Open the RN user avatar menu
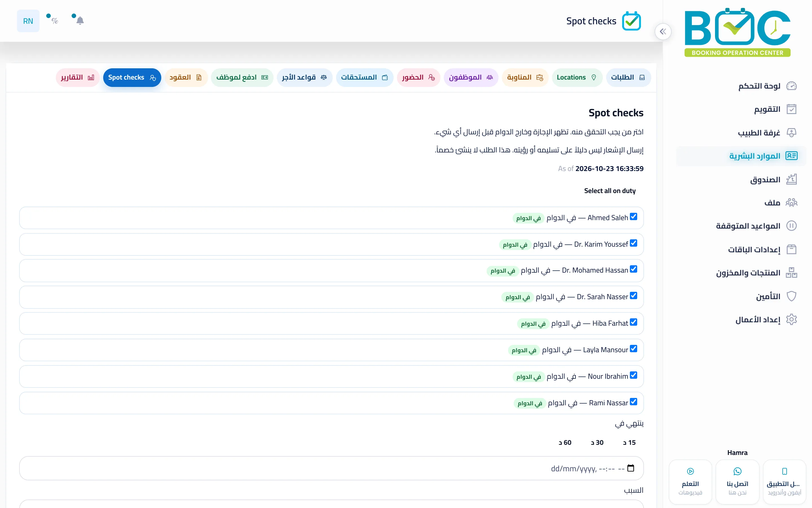The width and height of the screenshot is (812, 508). tap(28, 21)
